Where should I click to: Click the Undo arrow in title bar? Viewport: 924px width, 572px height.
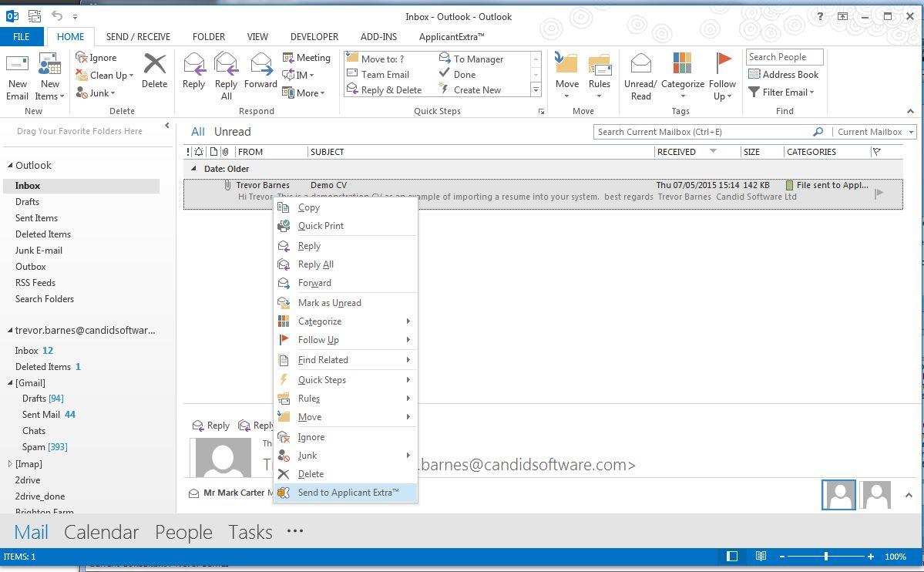tap(56, 16)
